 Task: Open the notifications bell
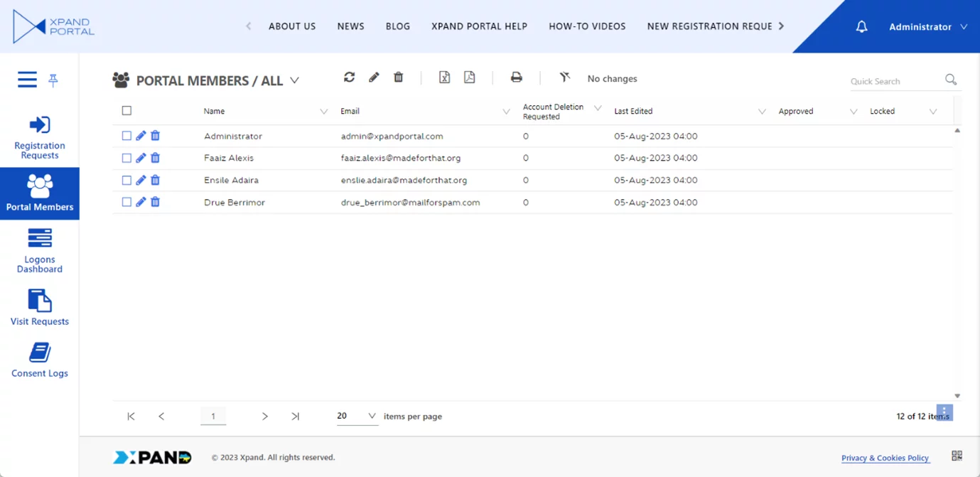pyautogui.click(x=861, y=27)
